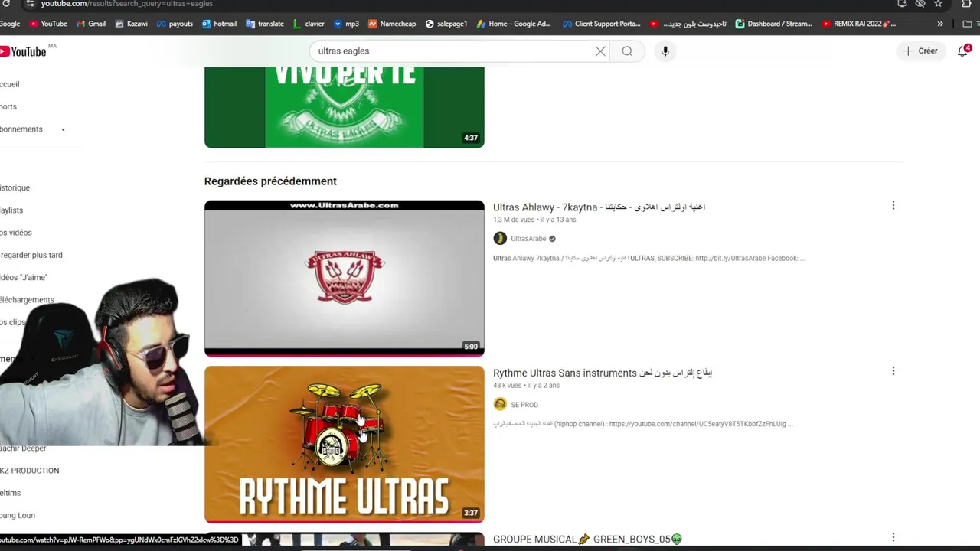
Task: Open the Rythme Ultras drum thumbnail
Action: [345, 445]
